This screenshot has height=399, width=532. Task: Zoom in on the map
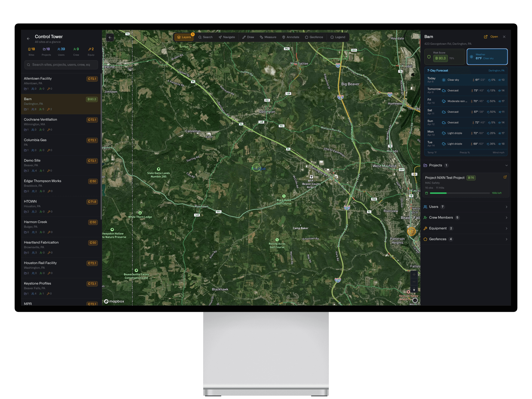pyautogui.click(x=414, y=274)
